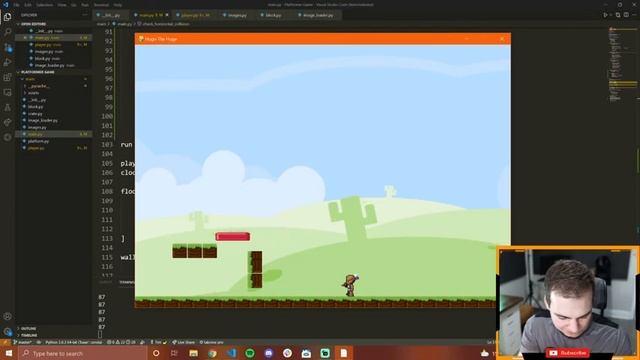Open the Search view in activity bar
Image resolution: width=640 pixels, height=360 pixels.
[x=7, y=32]
